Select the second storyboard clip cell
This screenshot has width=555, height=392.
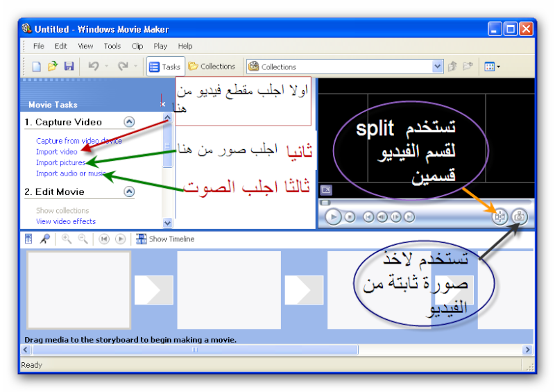[x=229, y=290]
